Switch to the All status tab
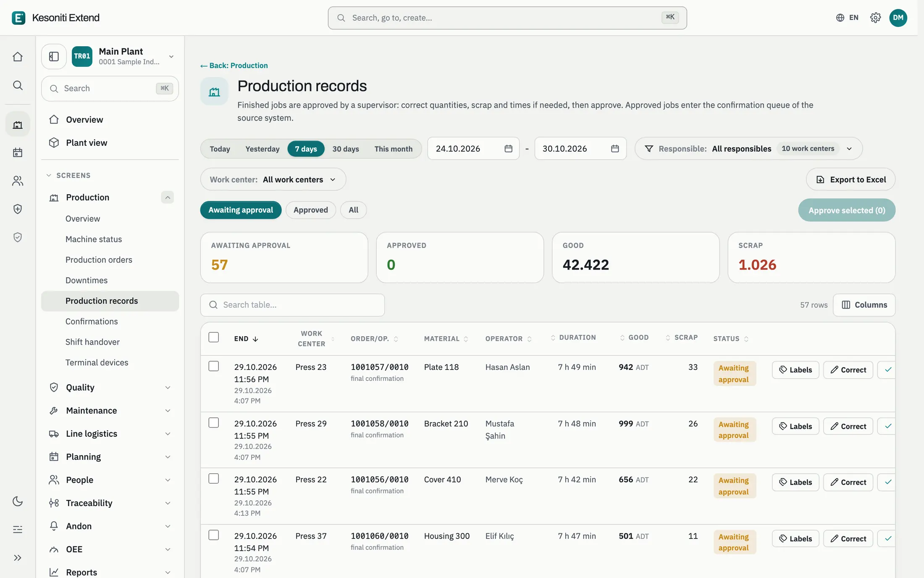The height and width of the screenshot is (578, 924). click(353, 210)
